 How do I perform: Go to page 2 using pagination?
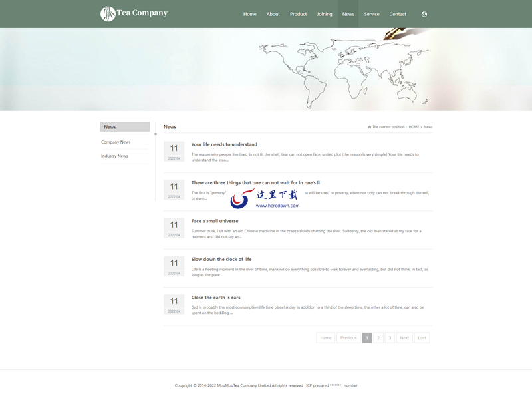(376, 337)
